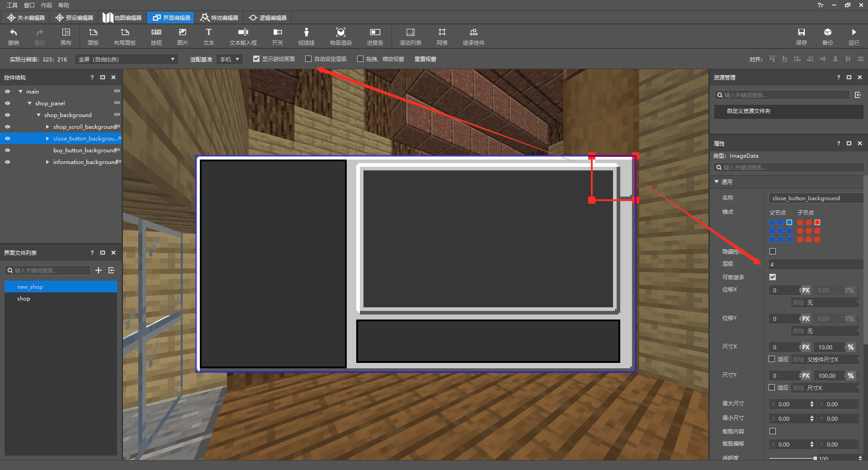Add an item renderer (物品渲染) control
The image size is (868, 470).
(341, 37)
